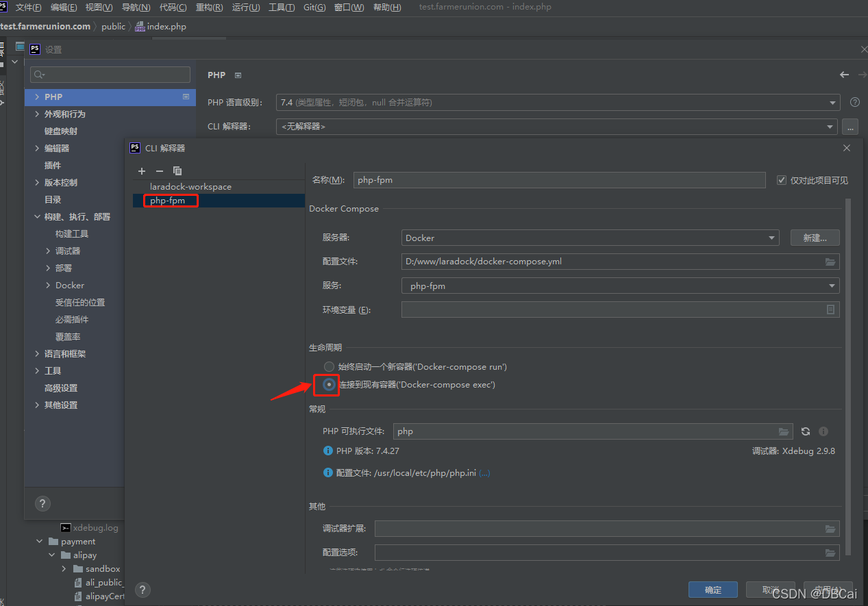The image size is (868, 606).
Task: Click the info icon beside PHP executable
Action: (823, 431)
